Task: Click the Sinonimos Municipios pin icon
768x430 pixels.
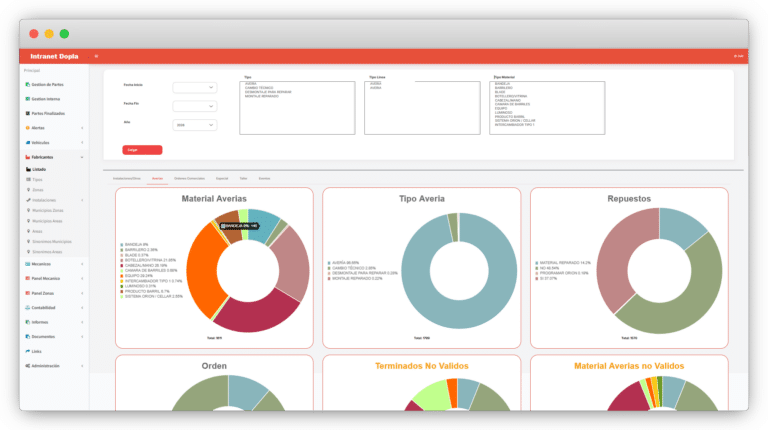Action: (28, 241)
